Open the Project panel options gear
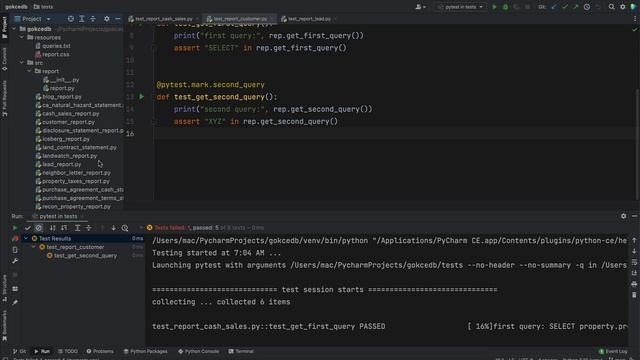This screenshot has height=360, width=640. [107, 19]
